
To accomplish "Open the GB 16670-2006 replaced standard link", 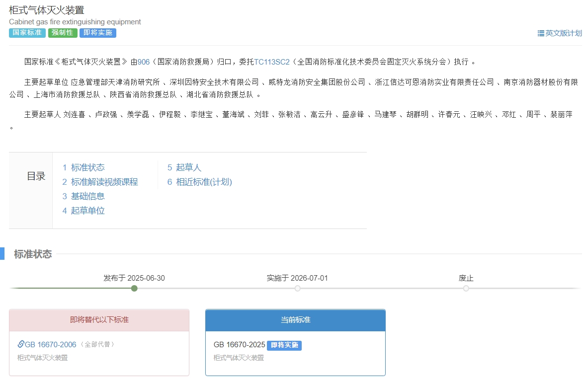I will click(50, 344).
